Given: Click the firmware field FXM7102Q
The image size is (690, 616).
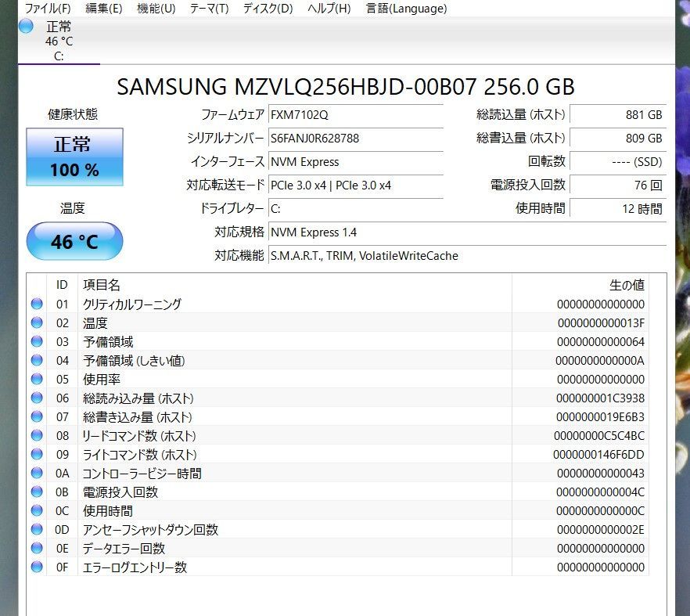Looking at the screenshot, I should 355,115.
